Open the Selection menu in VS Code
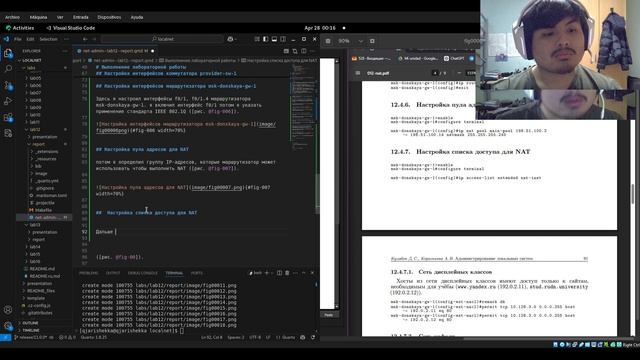The width and height of the screenshot is (640, 360). [x=49, y=39]
